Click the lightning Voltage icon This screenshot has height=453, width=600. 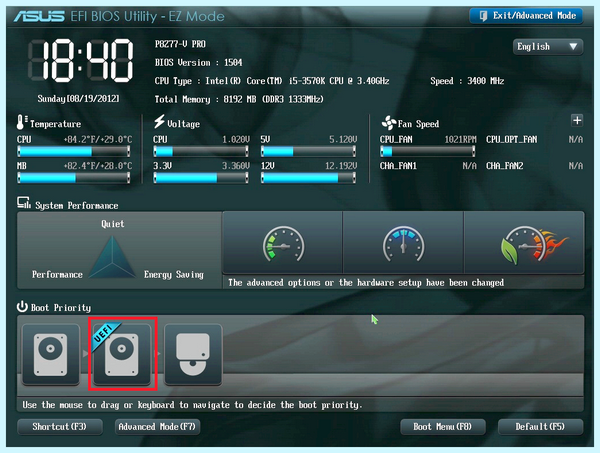[x=159, y=121]
